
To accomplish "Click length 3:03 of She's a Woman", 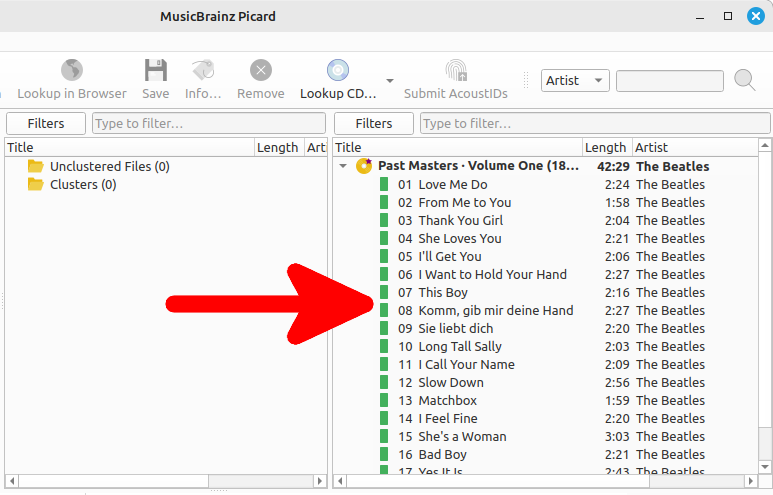I will [617, 437].
